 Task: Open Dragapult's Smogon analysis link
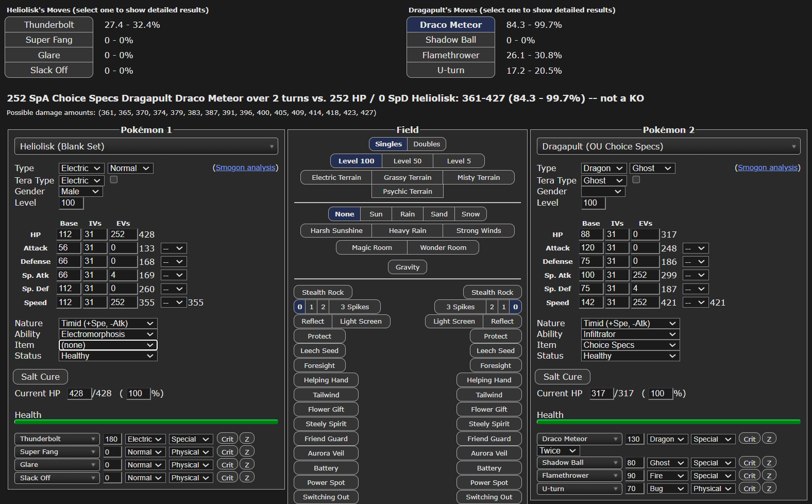tap(768, 167)
